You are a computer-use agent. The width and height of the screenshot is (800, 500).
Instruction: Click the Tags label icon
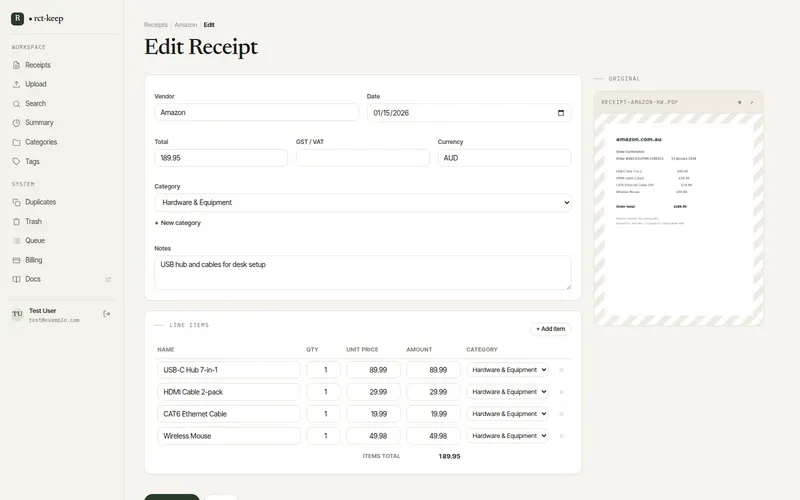[16, 161]
